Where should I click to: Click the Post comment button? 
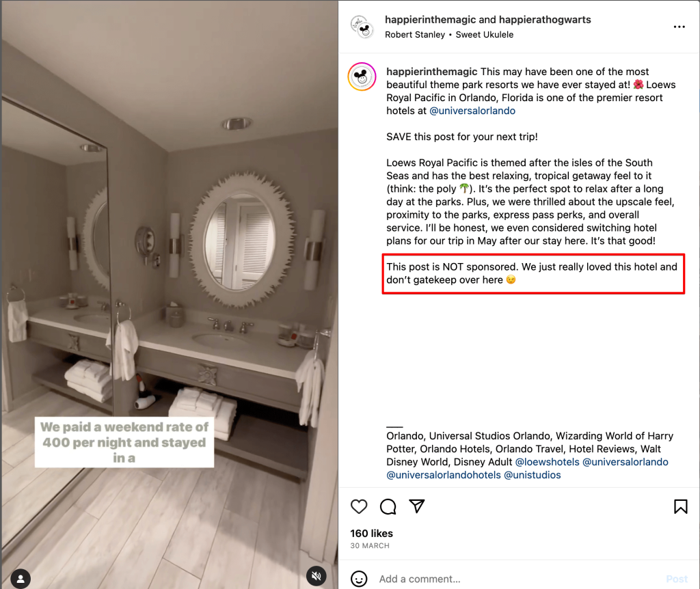point(677,579)
